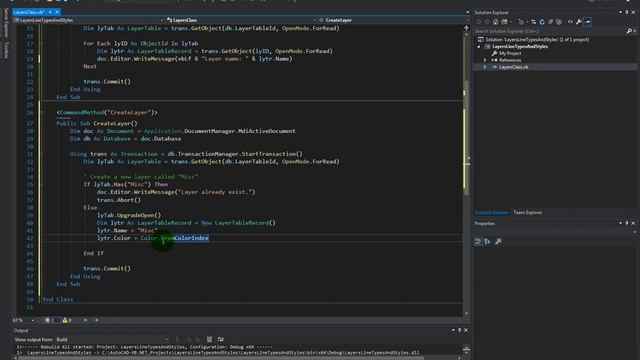This screenshot has height=360, width=640.
Task: Open Properties wrench in Solution Explorer toolbar
Action: point(578,22)
